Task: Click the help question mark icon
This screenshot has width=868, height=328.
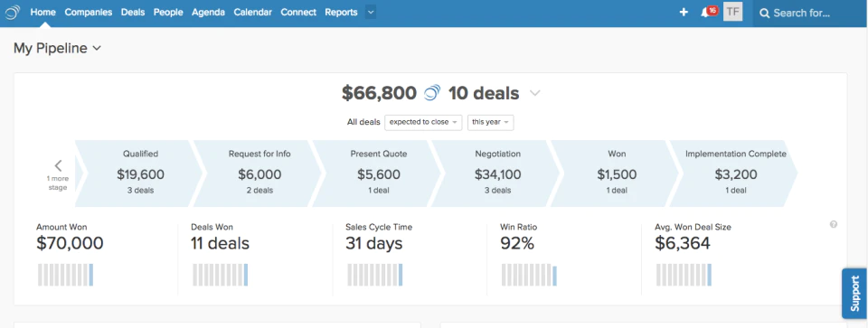Action: (834, 225)
